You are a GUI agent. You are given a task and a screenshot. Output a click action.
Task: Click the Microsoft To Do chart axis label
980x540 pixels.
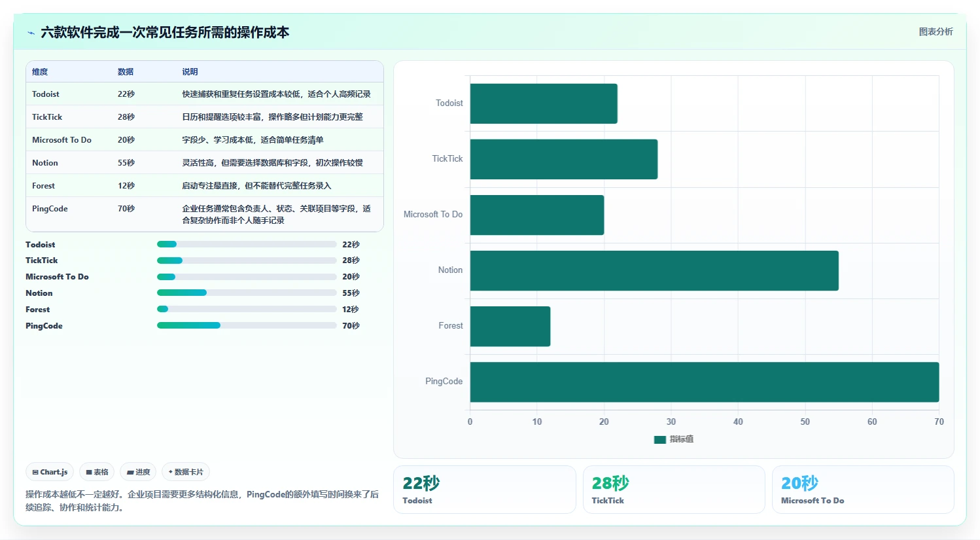click(433, 215)
